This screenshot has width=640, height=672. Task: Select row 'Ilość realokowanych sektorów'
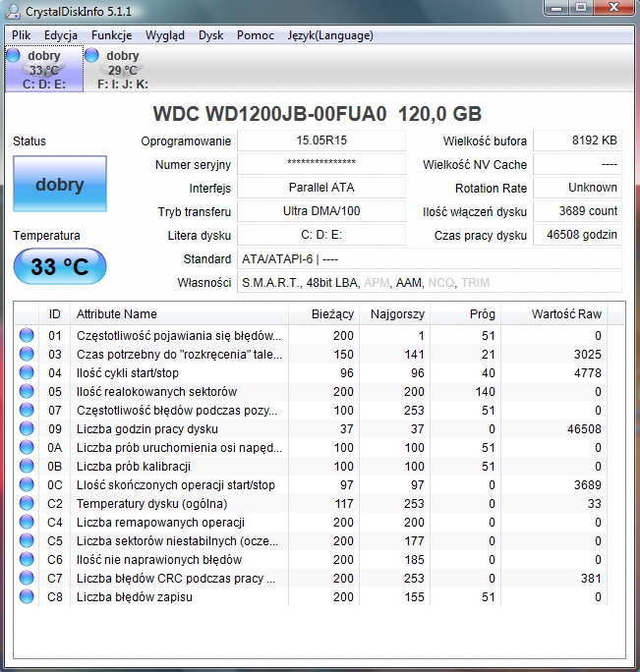point(311,391)
